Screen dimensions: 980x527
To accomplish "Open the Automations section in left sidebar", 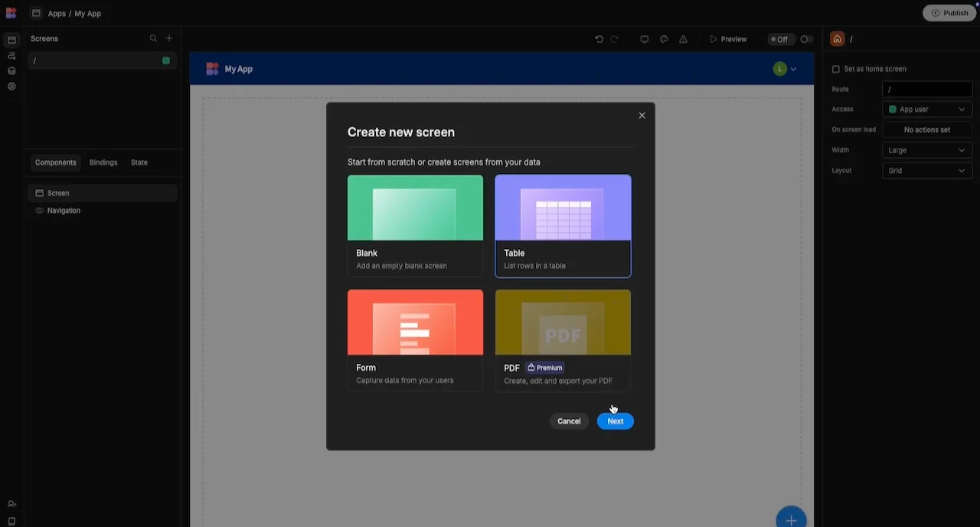I will coord(11,56).
